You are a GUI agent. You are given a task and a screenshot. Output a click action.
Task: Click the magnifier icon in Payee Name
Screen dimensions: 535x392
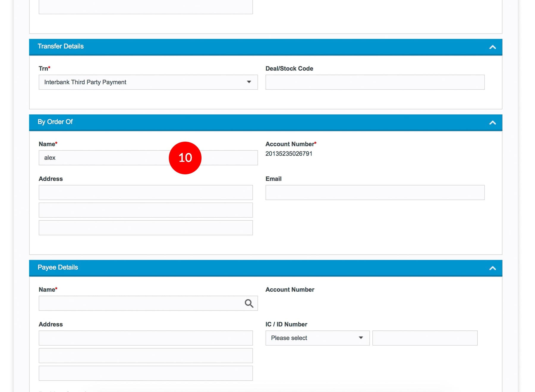point(249,303)
